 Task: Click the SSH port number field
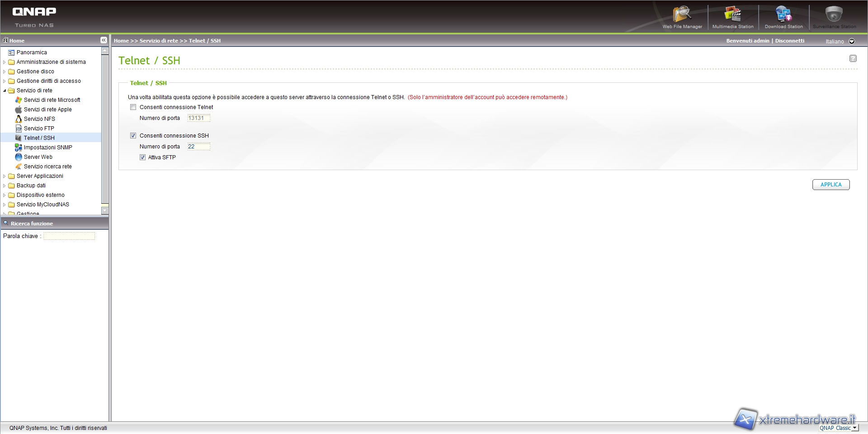[x=198, y=147]
